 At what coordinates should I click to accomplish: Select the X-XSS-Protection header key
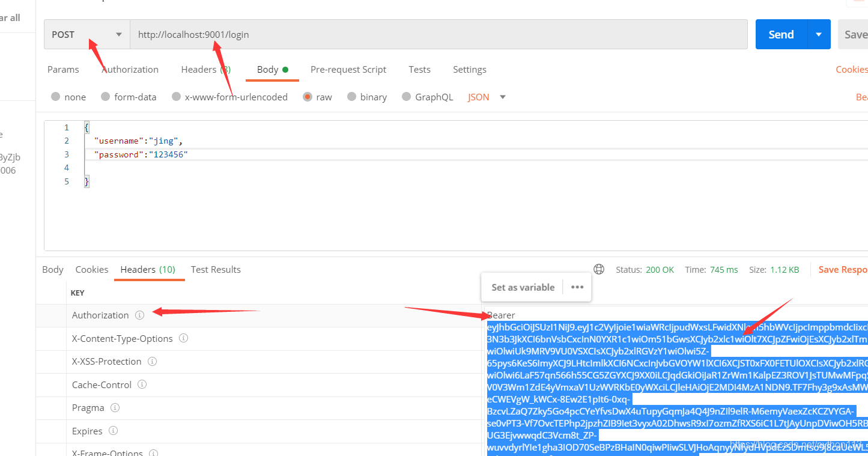pos(107,362)
